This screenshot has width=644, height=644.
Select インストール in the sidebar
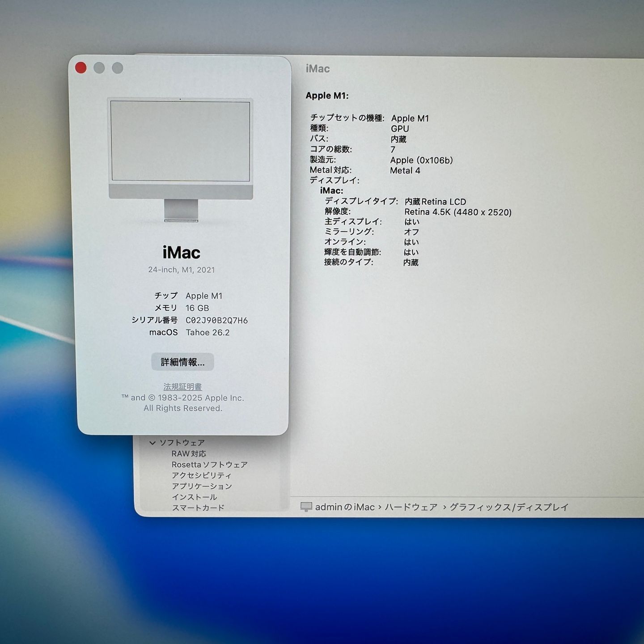(195, 497)
